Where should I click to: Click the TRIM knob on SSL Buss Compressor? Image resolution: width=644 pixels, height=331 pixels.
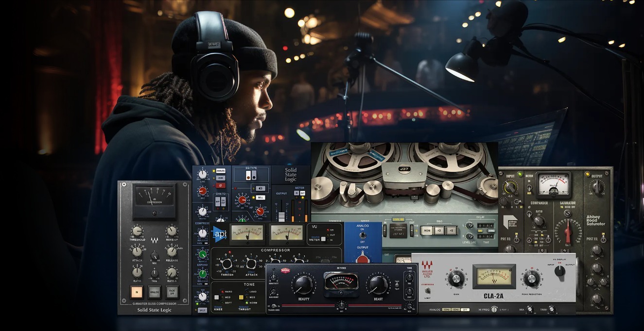155,273
